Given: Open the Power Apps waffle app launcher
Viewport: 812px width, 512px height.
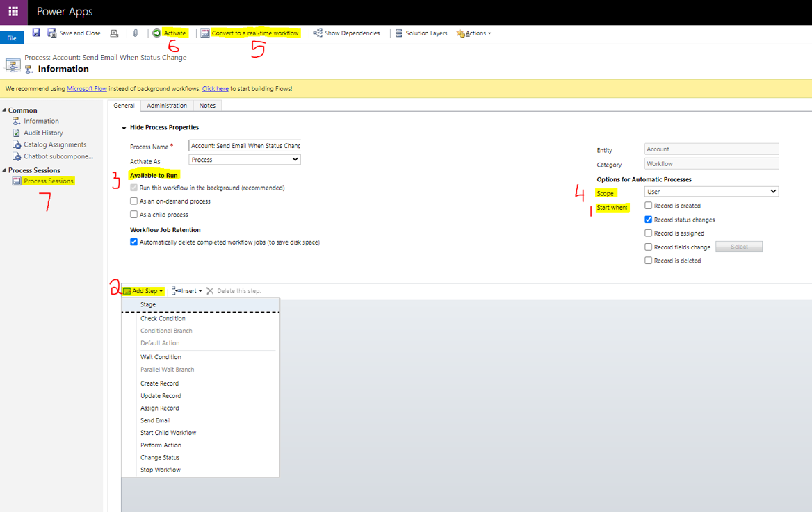Looking at the screenshot, I should point(13,12).
